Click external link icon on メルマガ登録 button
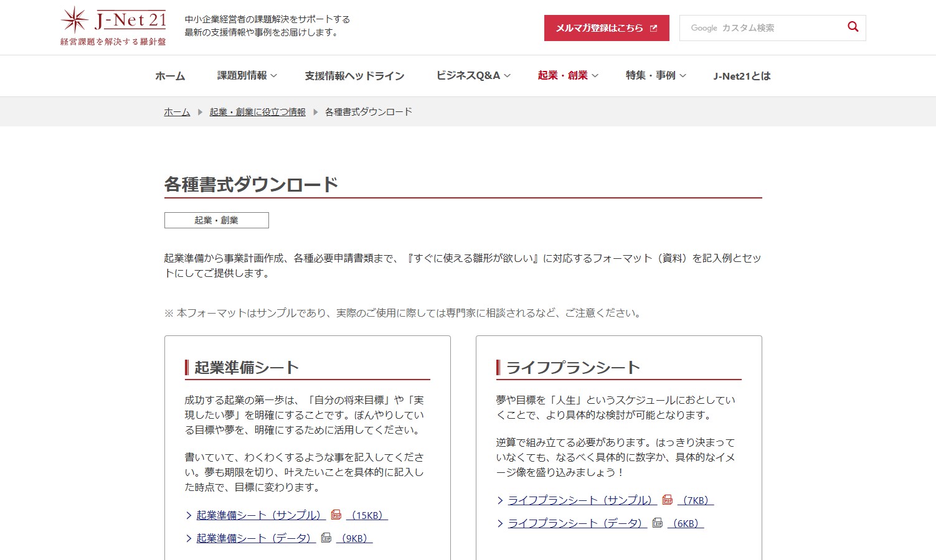The image size is (936, 560). coord(653,28)
